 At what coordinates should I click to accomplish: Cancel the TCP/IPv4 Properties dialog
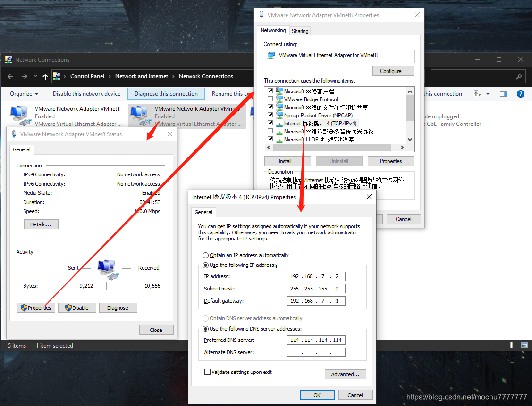(x=355, y=395)
